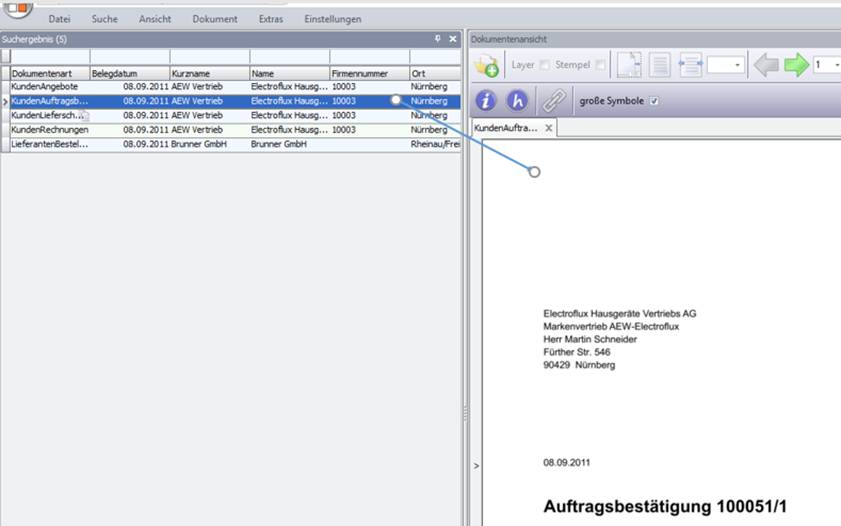This screenshot has width=841, height=526.
Task: Click the fit-to-width view icon
Action: [x=690, y=65]
